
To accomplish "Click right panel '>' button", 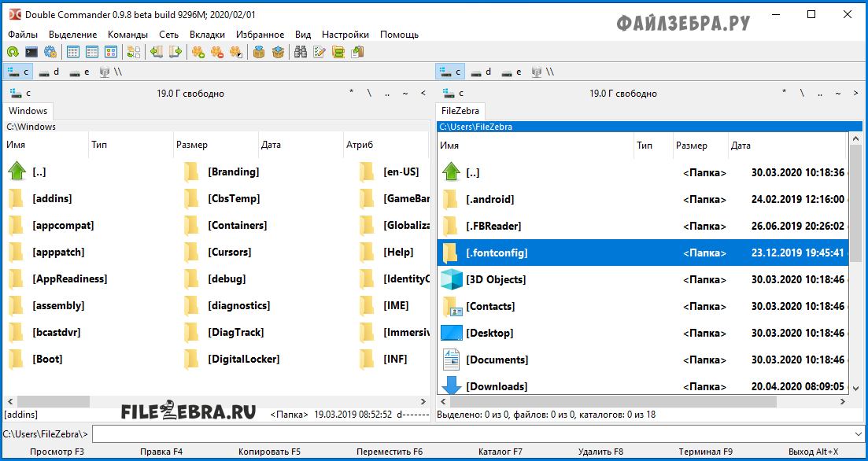I will 856,93.
